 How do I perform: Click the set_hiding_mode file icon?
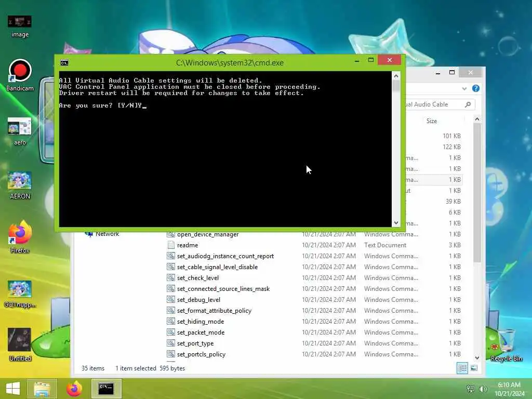(171, 321)
